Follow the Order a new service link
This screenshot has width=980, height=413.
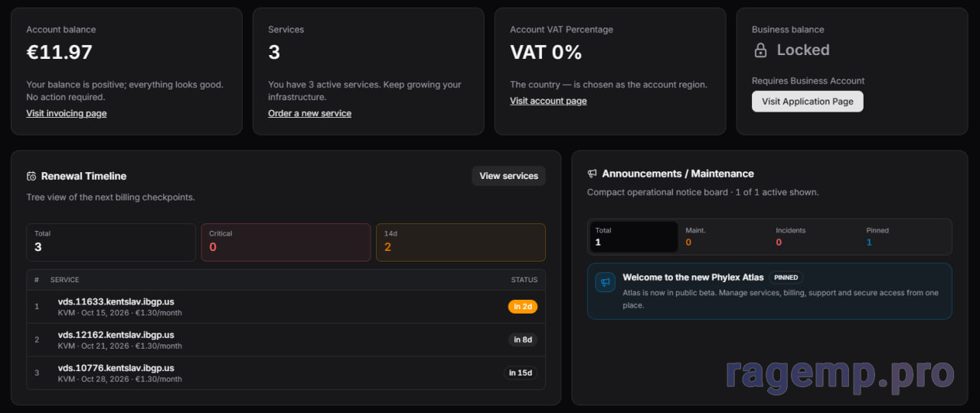coord(309,113)
